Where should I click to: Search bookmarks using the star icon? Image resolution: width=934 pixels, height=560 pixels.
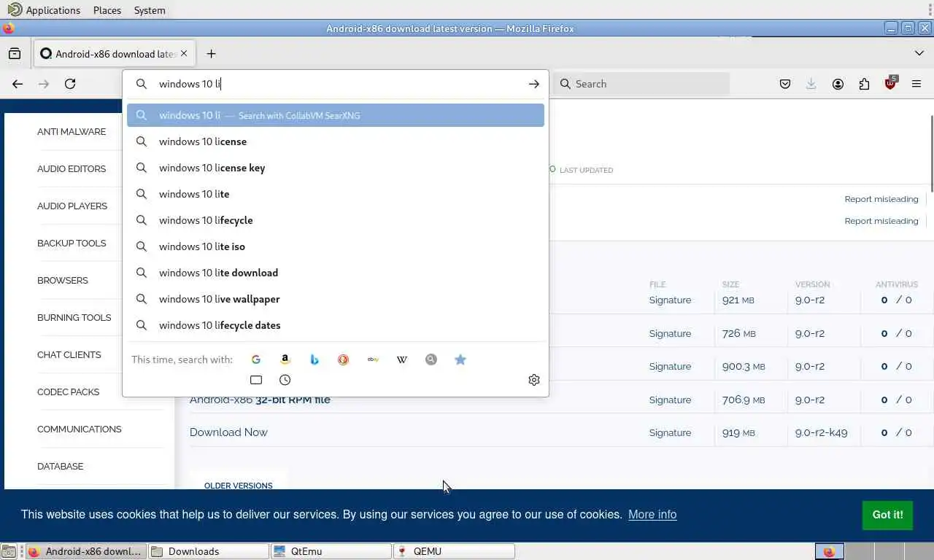460,359
